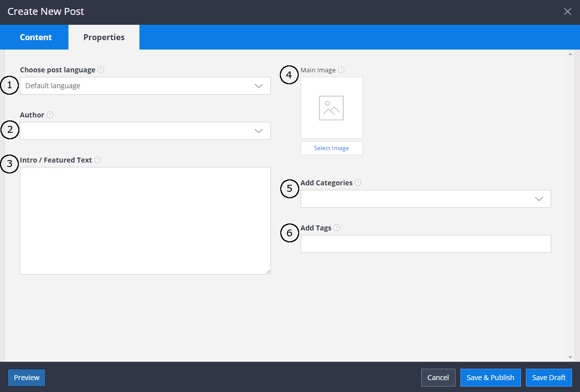This screenshot has width=580, height=392.
Task: Click the image placeholder thumbnail under Main Image
Action: (x=331, y=108)
